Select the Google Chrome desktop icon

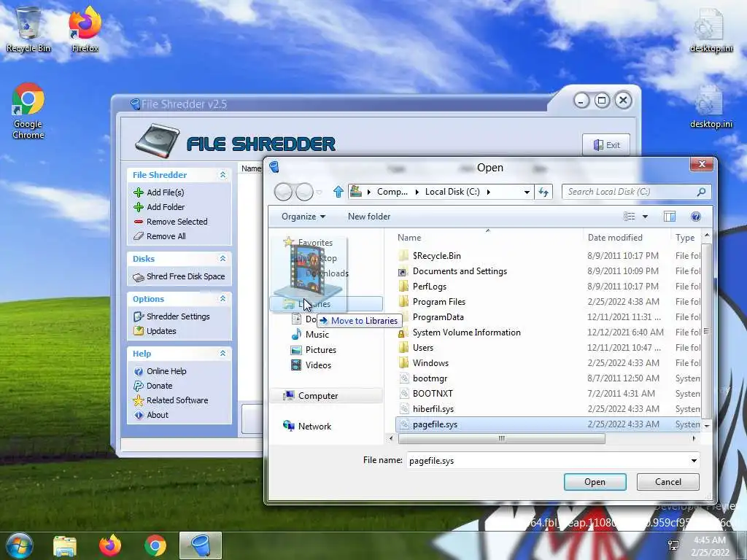coord(28,111)
